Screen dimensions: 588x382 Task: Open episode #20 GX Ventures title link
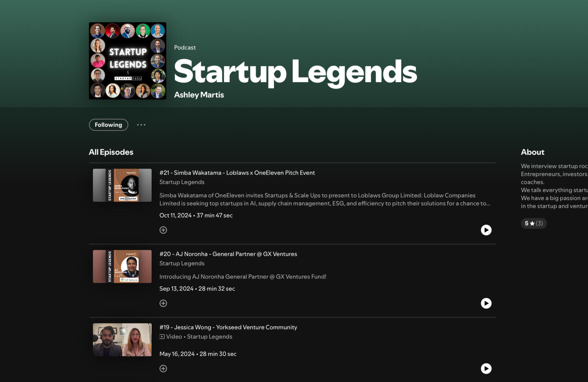[228, 254]
